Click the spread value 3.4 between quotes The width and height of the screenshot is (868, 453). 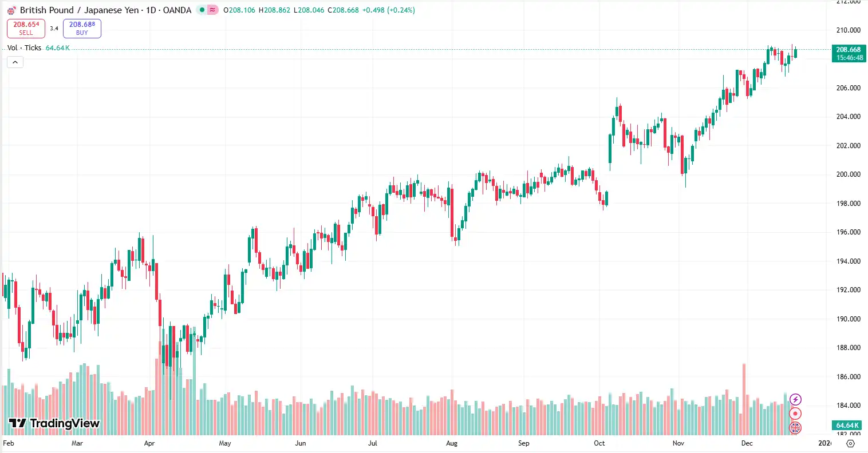point(55,28)
